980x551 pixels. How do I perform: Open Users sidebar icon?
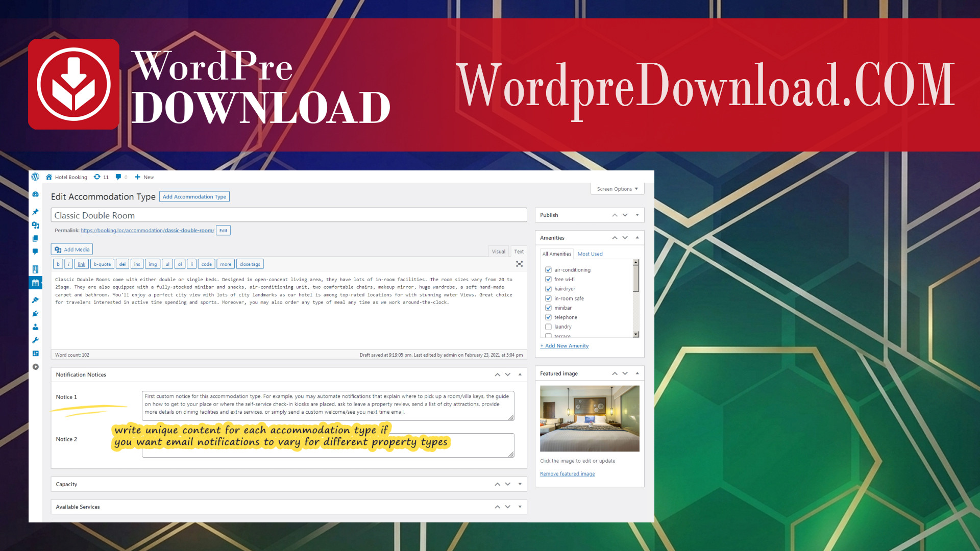pos(35,327)
